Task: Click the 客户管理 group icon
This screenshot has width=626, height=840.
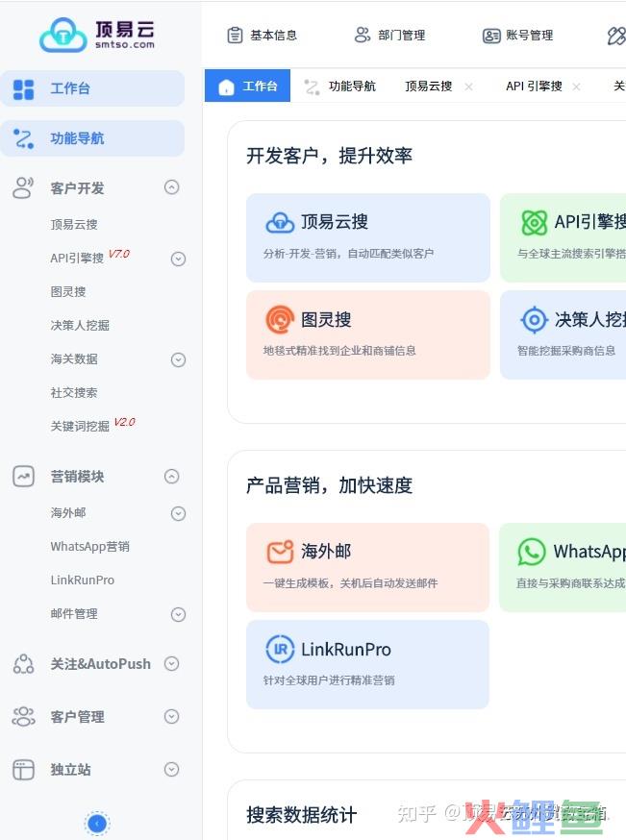Action: point(24,717)
